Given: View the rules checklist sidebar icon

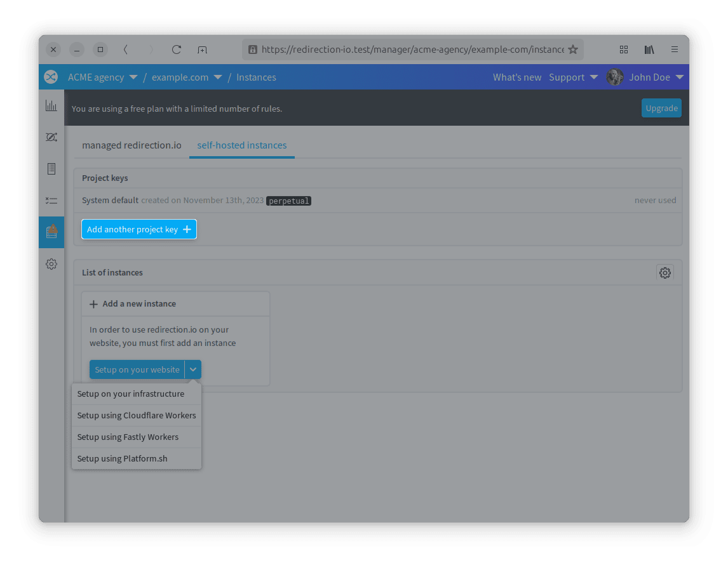Looking at the screenshot, I should (x=51, y=201).
